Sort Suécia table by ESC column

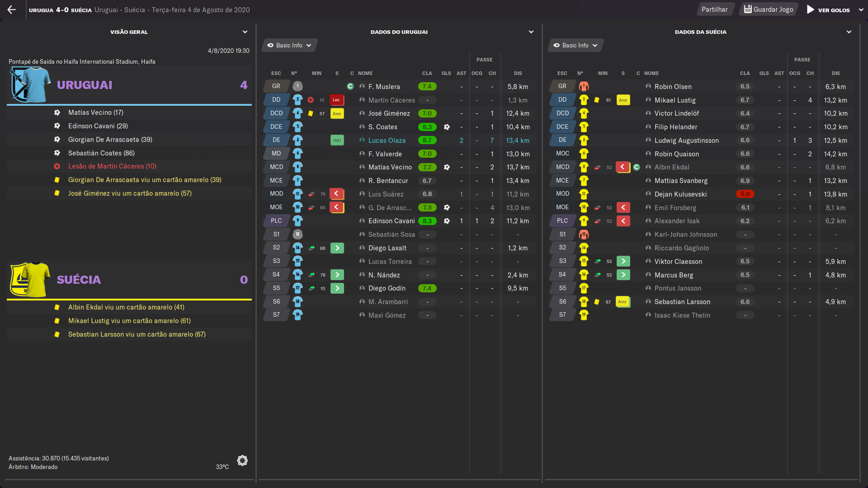[x=562, y=73]
